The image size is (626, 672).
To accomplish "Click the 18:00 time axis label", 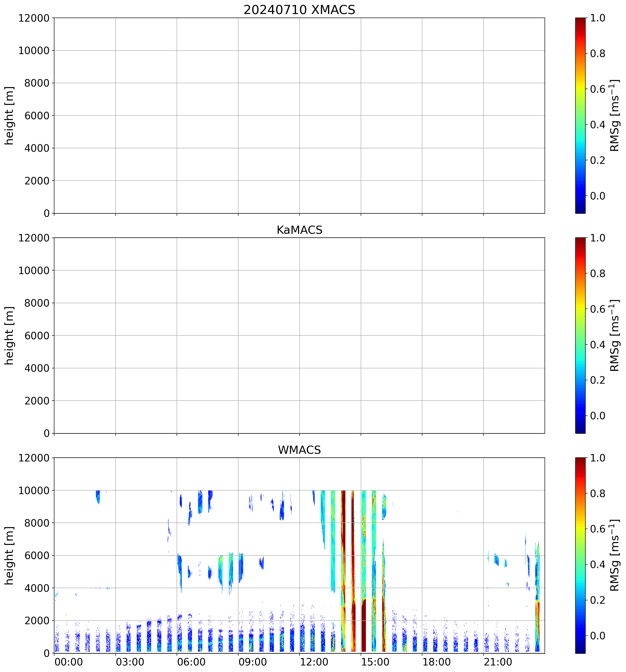I will (x=436, y=662).
